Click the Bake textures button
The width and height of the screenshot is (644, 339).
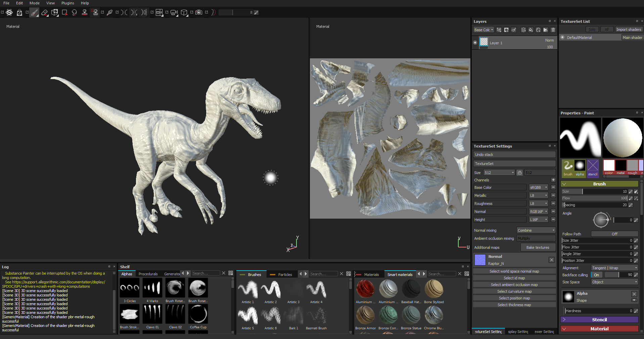tap(538, 247)
